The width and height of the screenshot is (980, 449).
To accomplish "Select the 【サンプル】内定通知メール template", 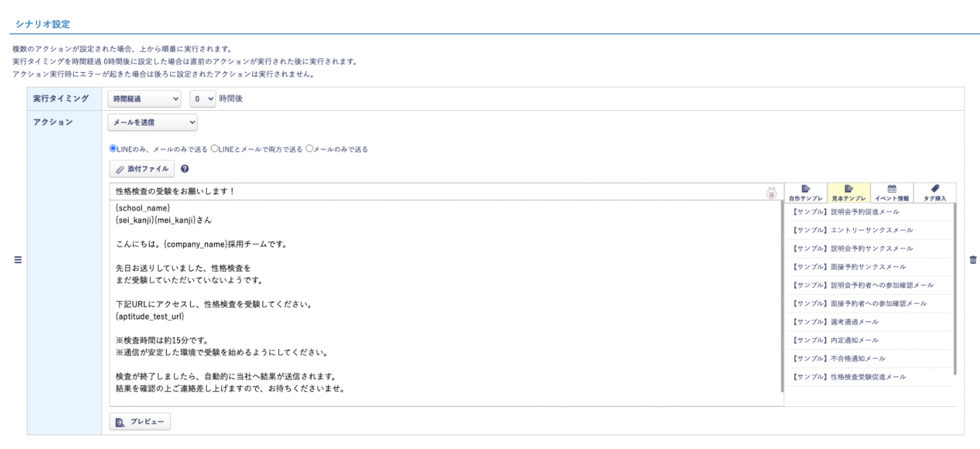I will (x=835, y=340).
